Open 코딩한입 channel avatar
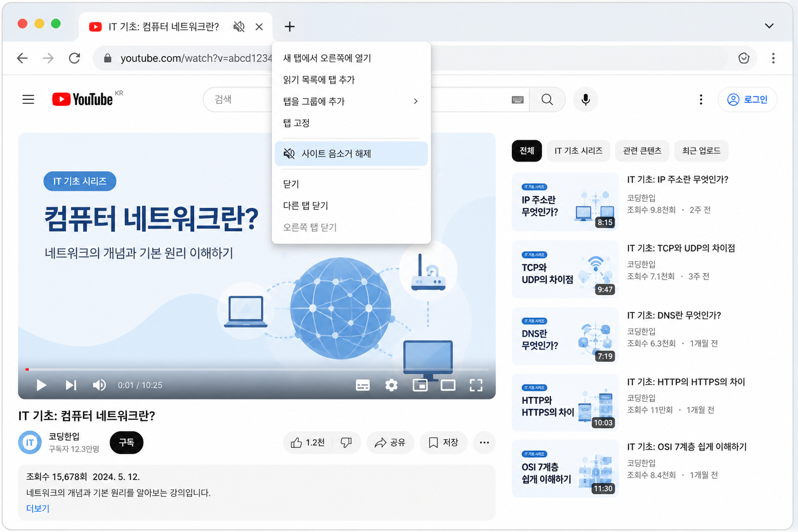Viewport: 798px width, 532px height. (30, 443)
